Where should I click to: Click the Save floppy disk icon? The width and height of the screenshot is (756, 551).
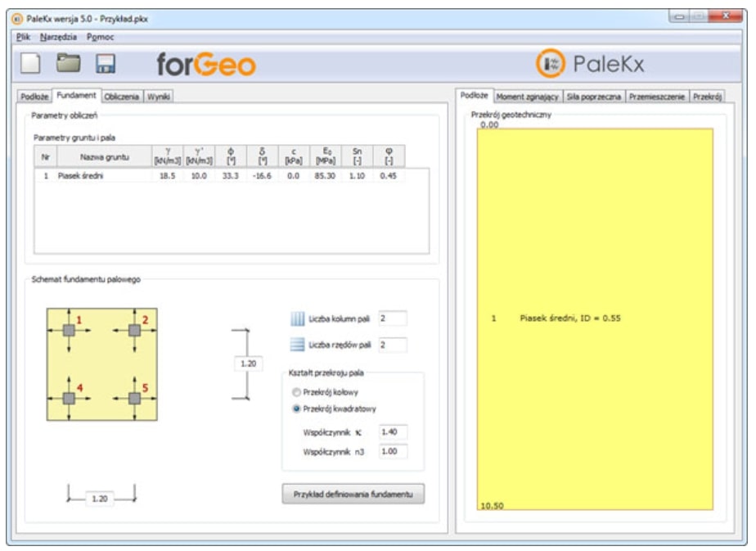(106, 65)
